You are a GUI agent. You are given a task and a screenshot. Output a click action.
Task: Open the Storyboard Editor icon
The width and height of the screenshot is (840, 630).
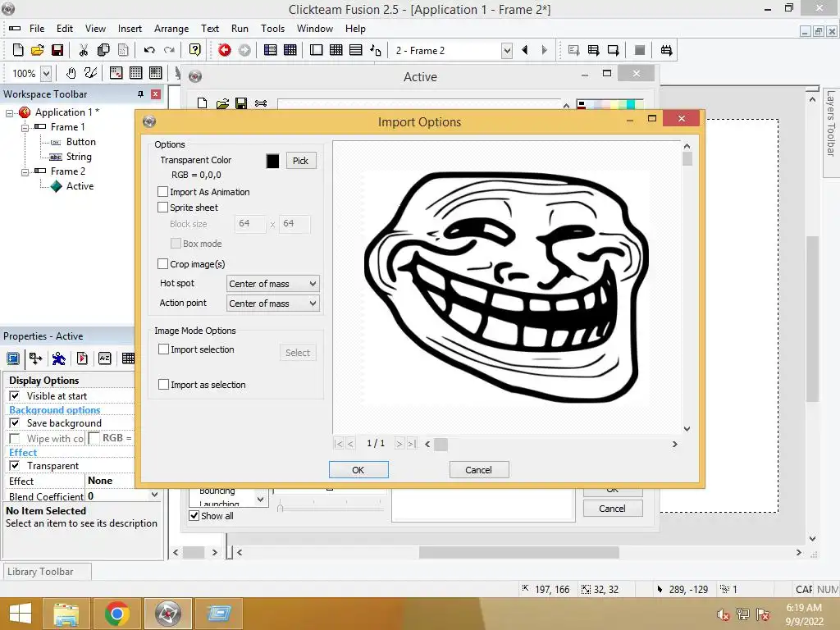point(271,50)
